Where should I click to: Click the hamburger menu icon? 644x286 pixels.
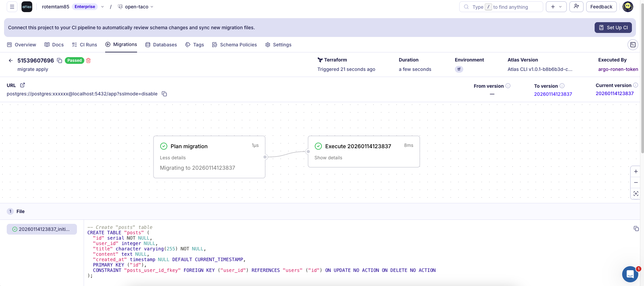[12, 7]
